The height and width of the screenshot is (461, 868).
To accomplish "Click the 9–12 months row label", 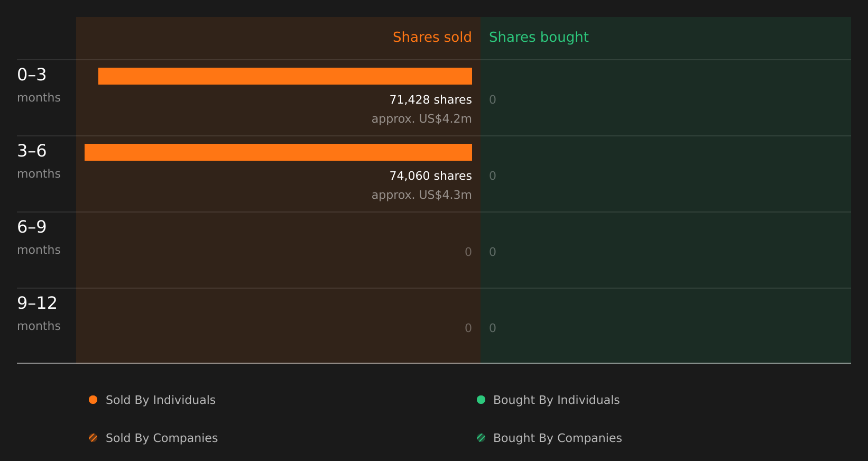I will [x=39, y=314].
